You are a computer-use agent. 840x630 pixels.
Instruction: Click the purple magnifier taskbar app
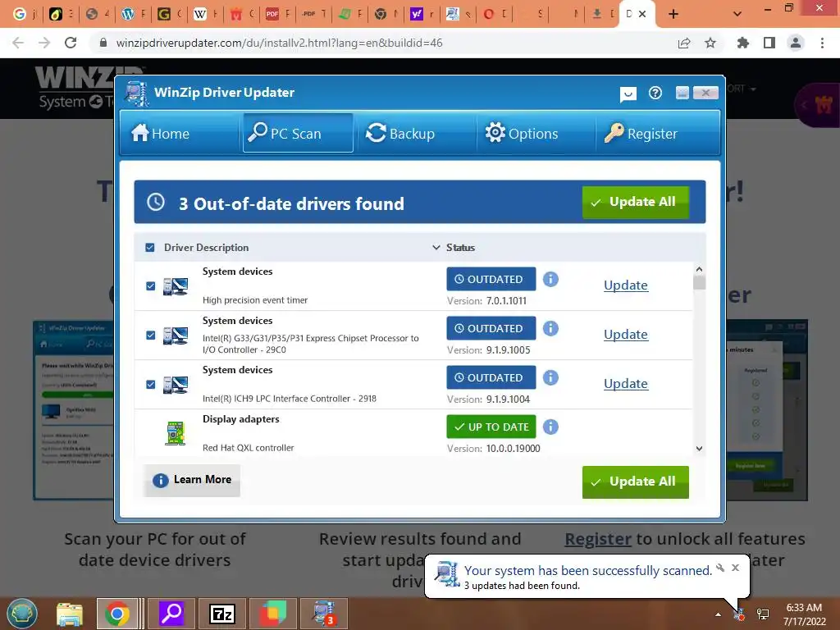171,614
